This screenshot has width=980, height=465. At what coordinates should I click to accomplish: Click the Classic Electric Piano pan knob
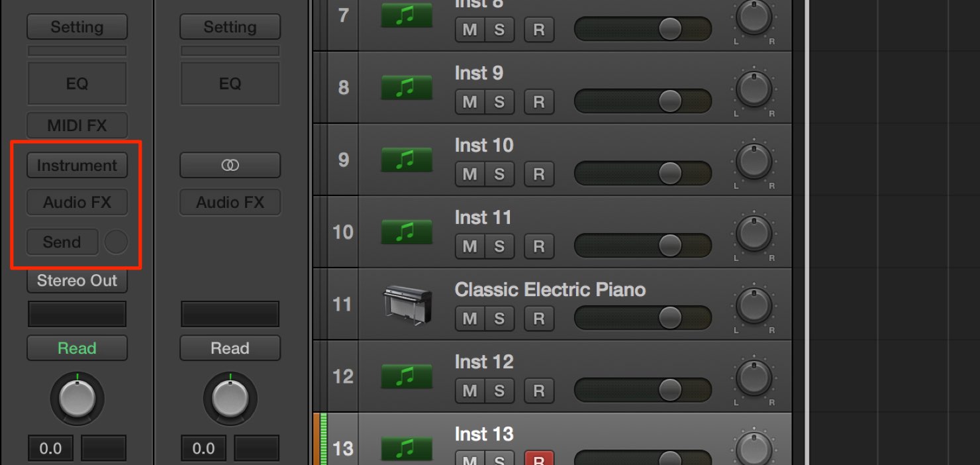coord(754,305)
